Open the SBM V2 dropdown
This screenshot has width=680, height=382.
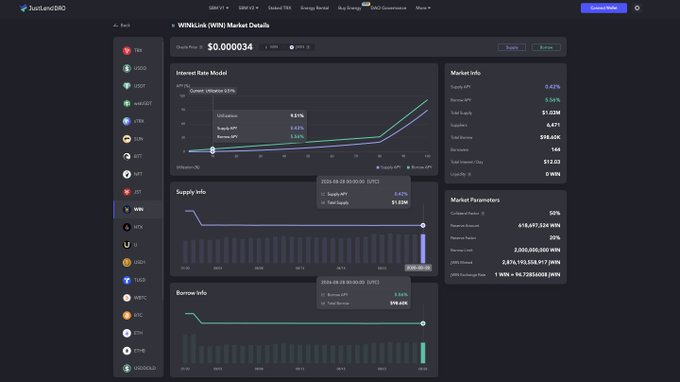point(248,8)
